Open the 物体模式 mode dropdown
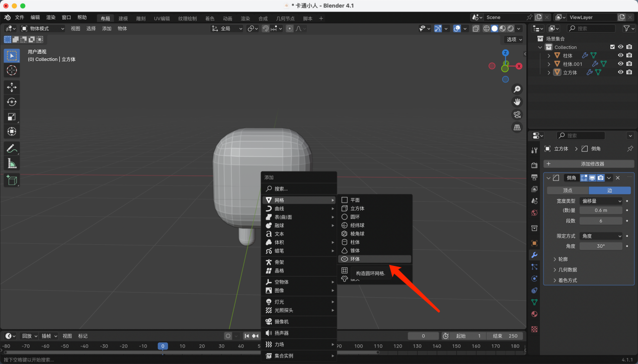638x364 pixels. tap(43, 29)
